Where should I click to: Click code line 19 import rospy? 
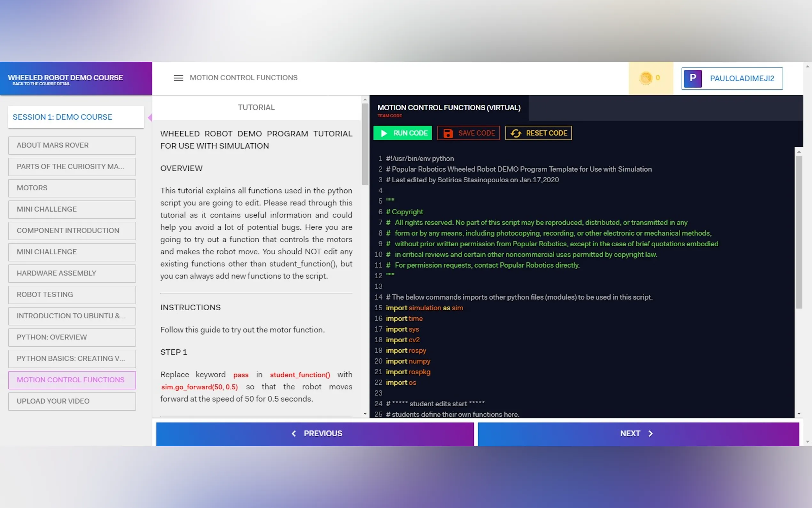(x=406, y=350)
